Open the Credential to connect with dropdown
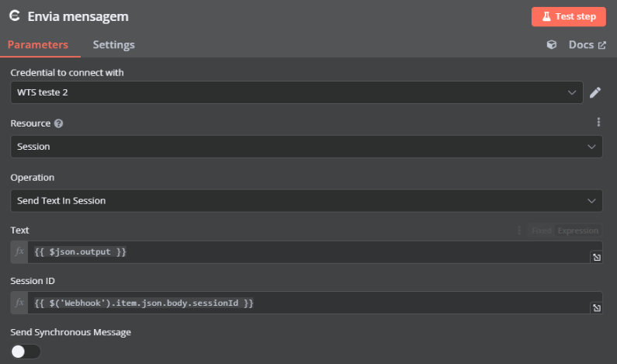This screenshot has width=617, height=364. [x=296, y=93]
